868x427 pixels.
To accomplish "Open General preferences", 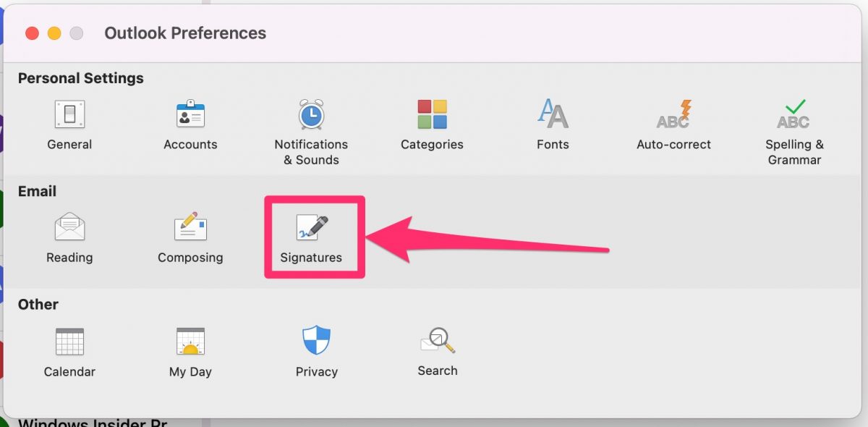I will (69, 116).
